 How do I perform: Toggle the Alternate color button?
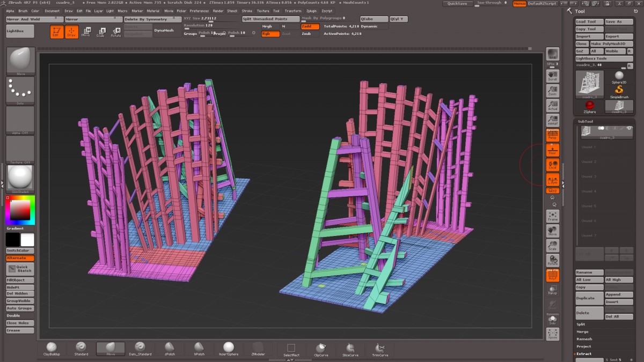(20, 258)
